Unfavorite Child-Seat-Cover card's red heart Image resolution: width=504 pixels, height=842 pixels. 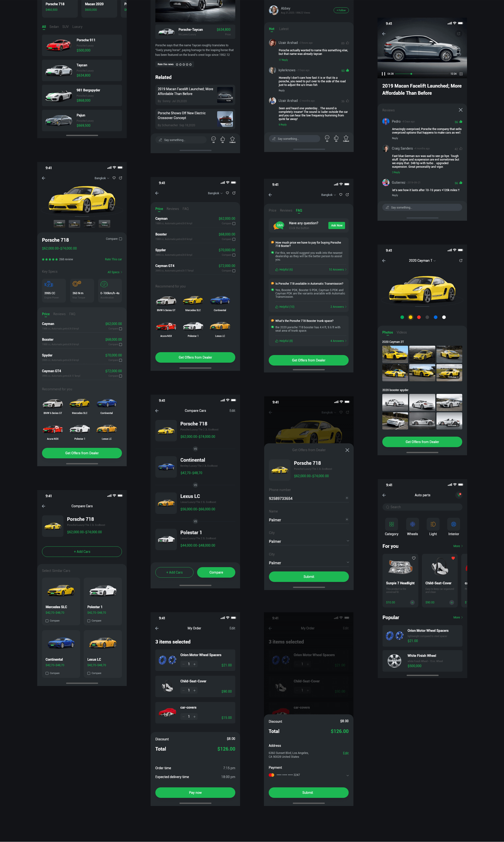(453, 558)
